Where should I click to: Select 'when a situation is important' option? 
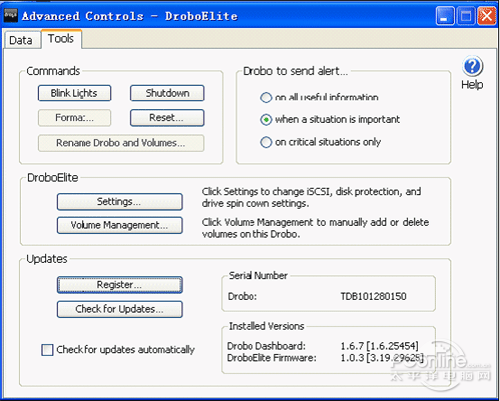[x=266, y=119]
